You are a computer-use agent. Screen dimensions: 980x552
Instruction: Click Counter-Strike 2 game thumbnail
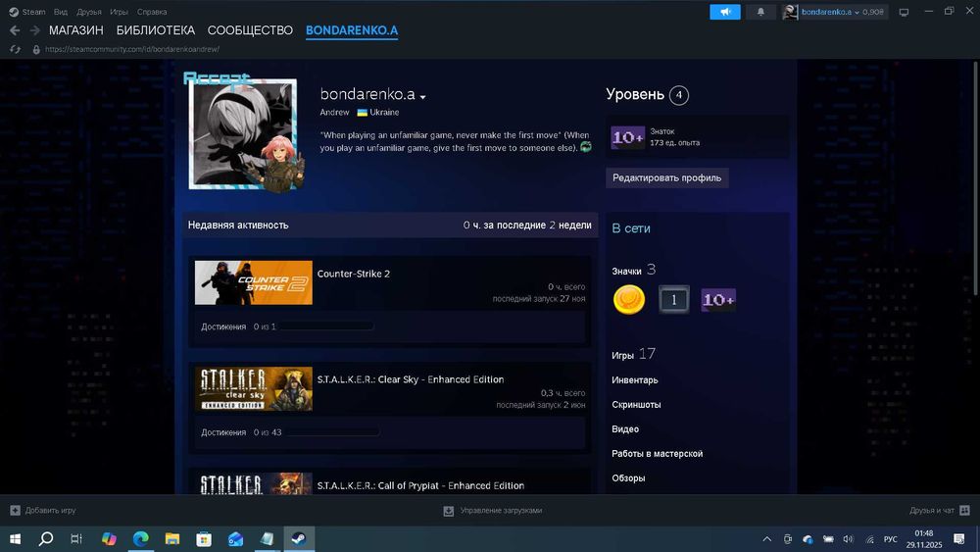pyautogui.click(x=253, y=282)
